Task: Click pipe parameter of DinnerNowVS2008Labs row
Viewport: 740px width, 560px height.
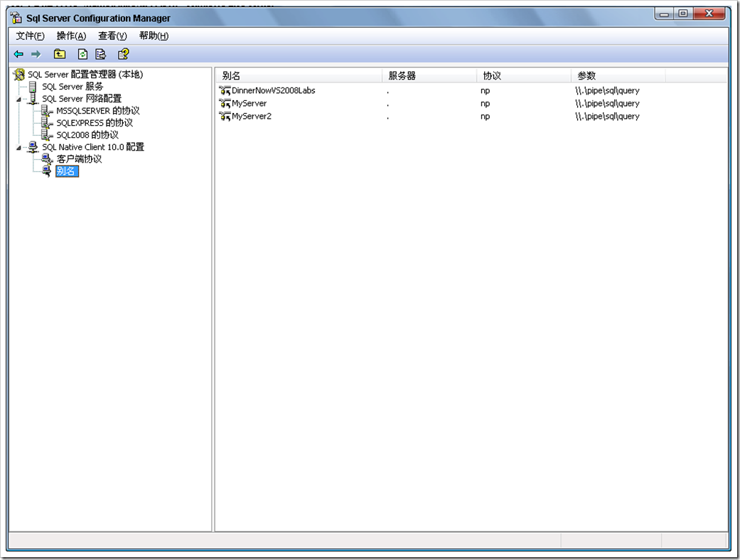Action: 607,90
